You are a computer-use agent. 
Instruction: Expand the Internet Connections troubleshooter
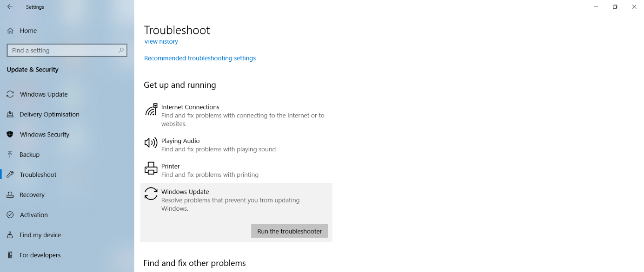(x=190, y=107)
